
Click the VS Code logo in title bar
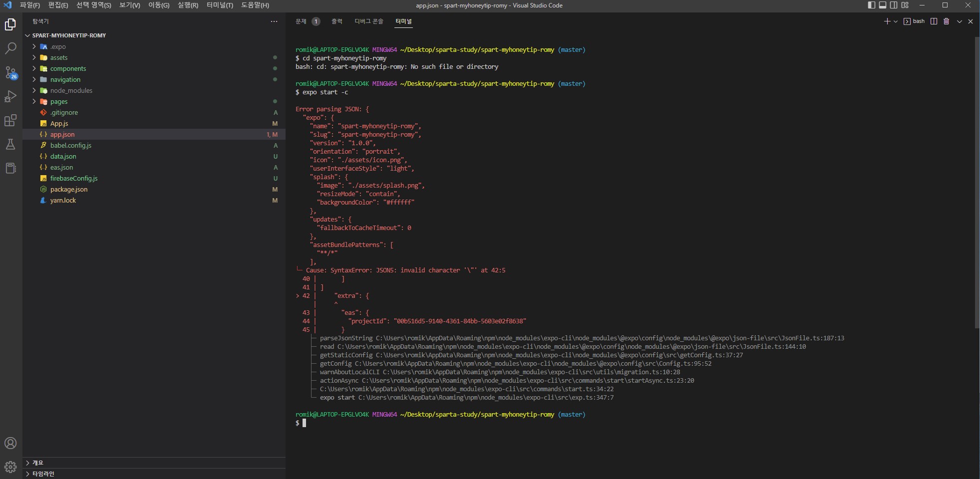pos(7,5)
